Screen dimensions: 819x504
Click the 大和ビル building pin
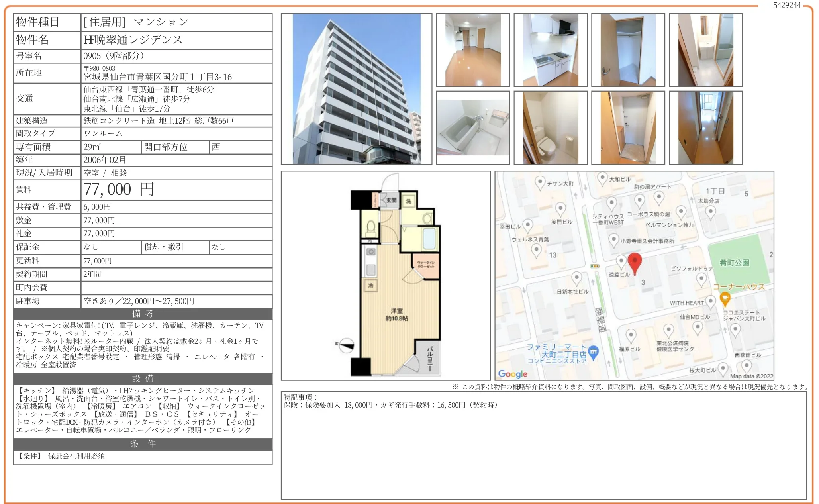coord(602,178)
